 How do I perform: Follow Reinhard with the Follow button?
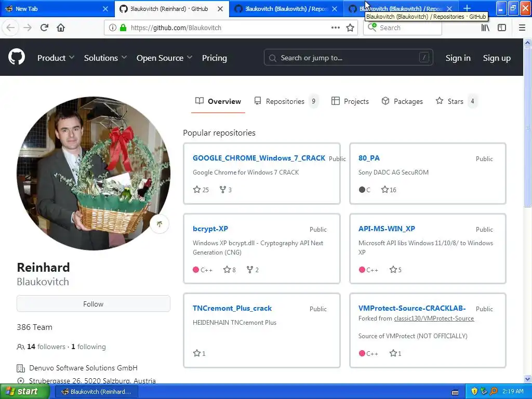tap(94, 303)
